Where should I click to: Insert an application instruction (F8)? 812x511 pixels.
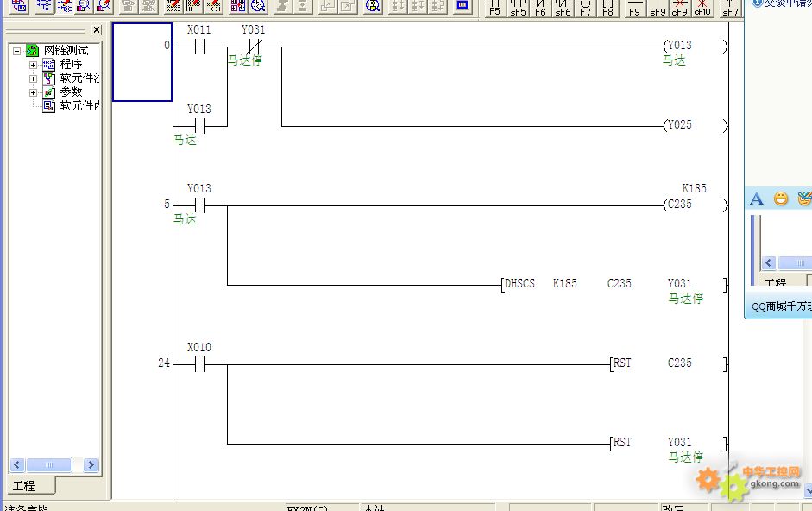(608, 8)
